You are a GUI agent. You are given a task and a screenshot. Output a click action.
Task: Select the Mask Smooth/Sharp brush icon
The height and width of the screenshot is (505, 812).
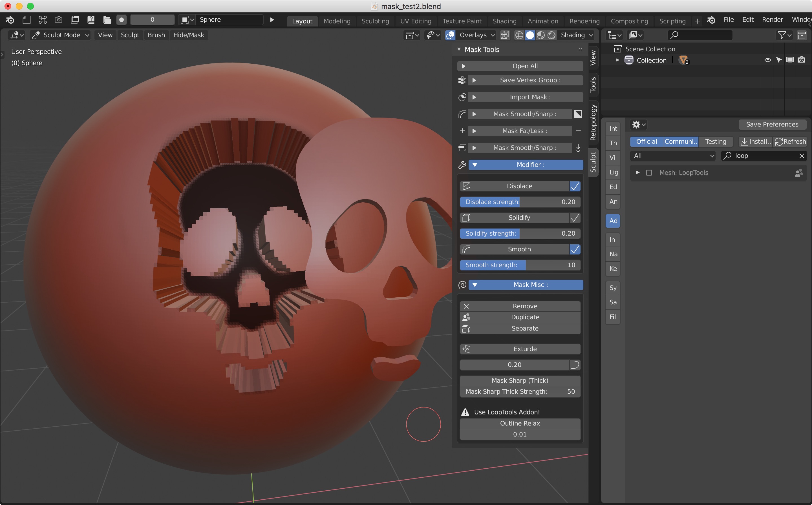[463, 114]
